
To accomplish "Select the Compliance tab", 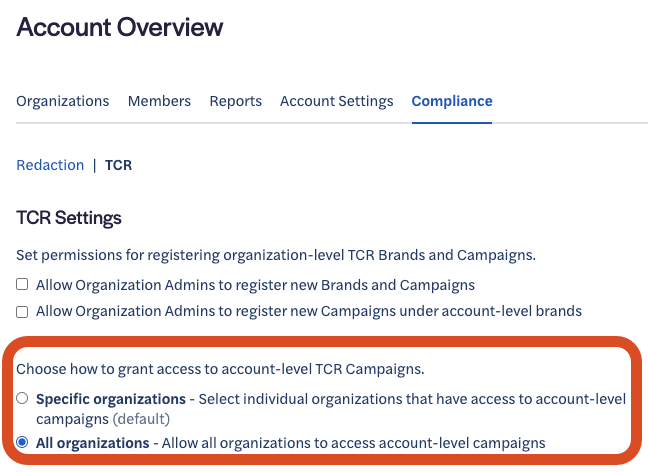I will click(x=452, y=101).
